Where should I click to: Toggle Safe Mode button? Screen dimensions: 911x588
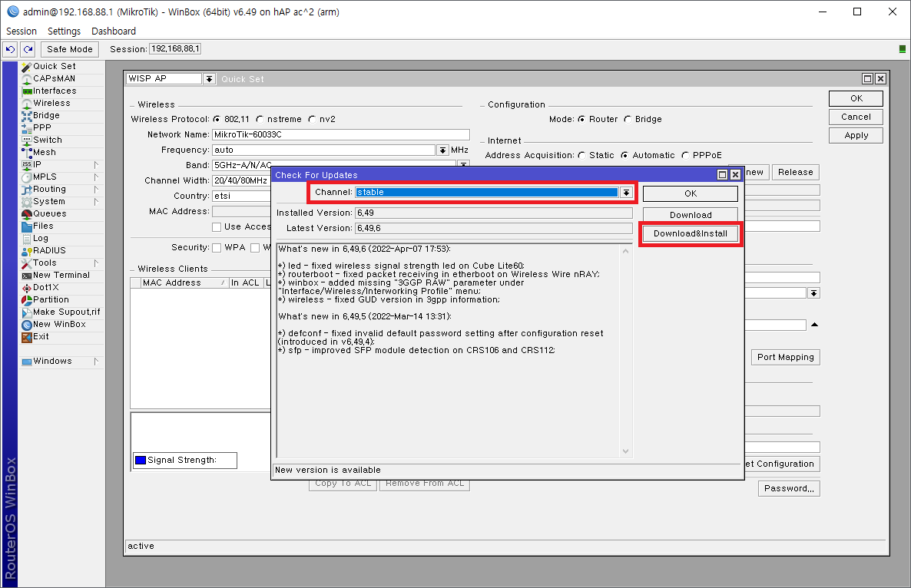pos(70,49)
